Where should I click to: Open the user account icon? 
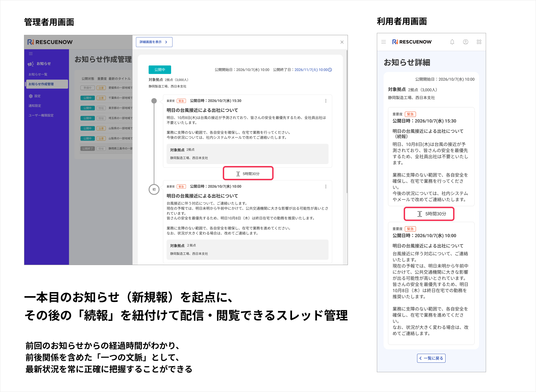tap(465, 42)
